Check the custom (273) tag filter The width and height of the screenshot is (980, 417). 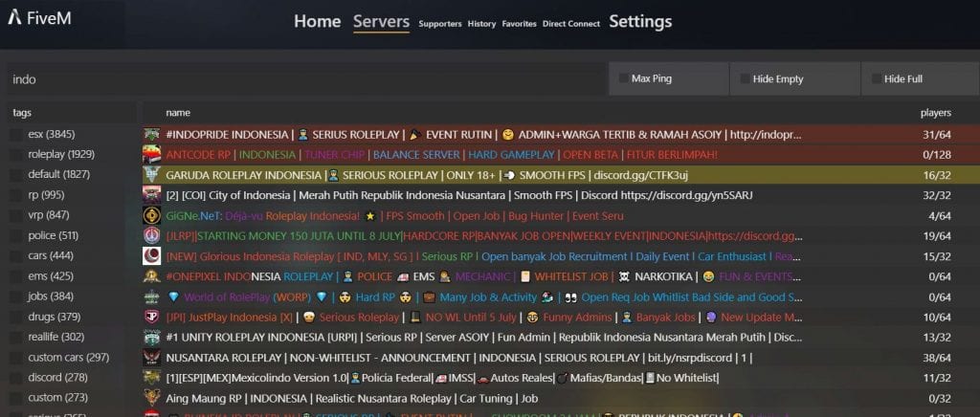tap(15, 398)
